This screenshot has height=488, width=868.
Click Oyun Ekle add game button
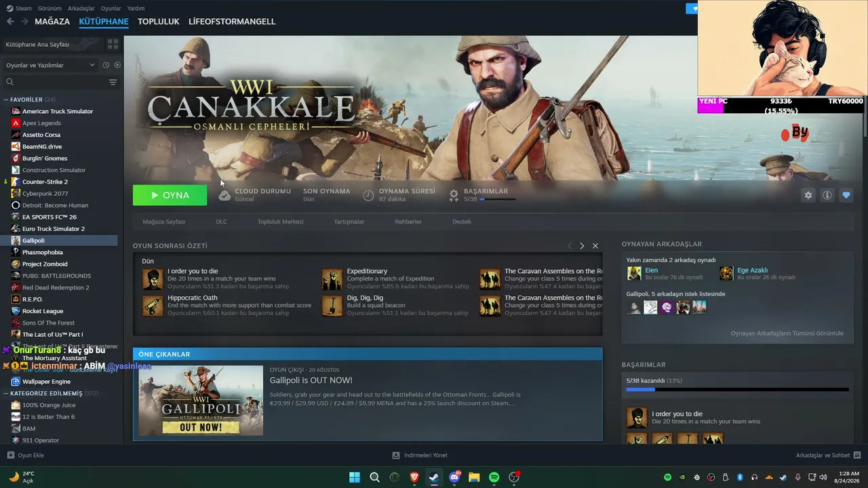point(26,455)
